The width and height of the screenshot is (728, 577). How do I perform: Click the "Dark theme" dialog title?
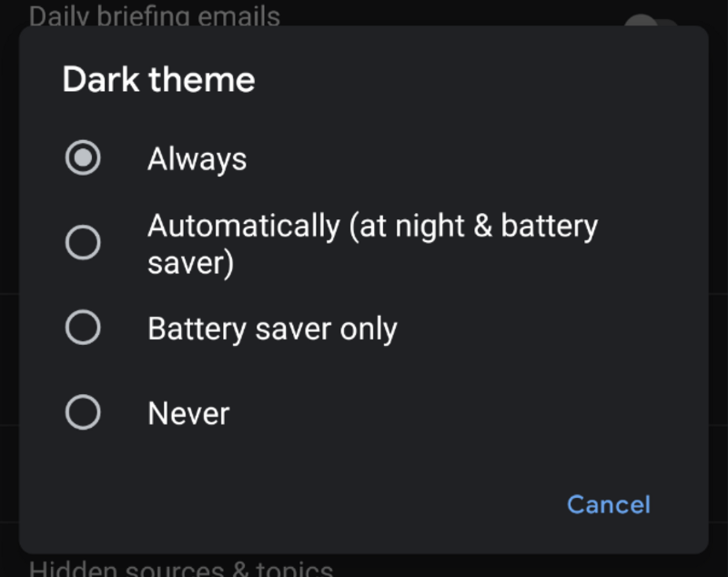click(158, 80)
